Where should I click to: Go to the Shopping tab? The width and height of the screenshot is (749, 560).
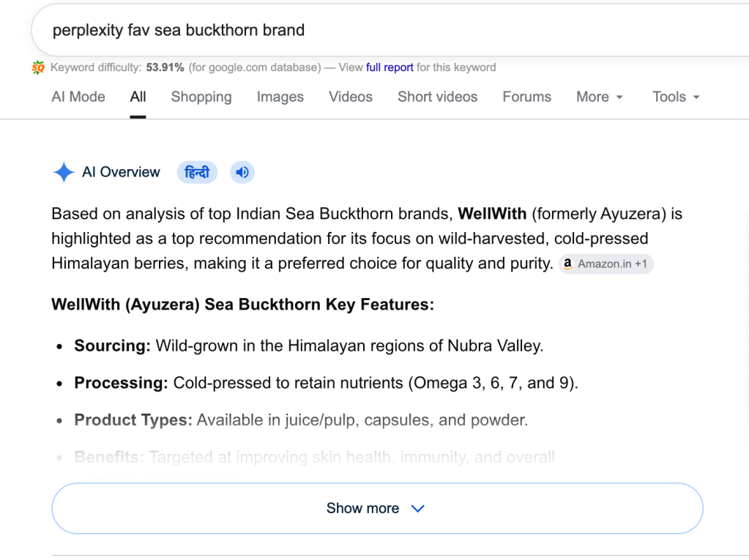pos(201,97)
